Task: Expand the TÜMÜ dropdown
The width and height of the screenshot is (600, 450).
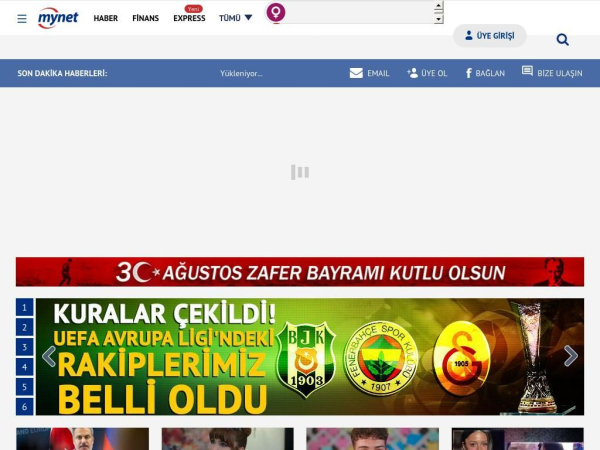Action: coord(235,18)
